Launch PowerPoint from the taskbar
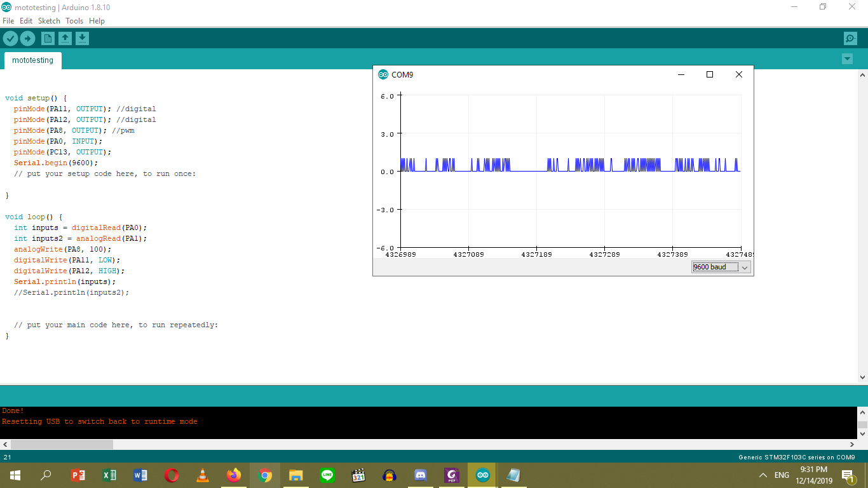Image resolution: width=868 pixels, height=488 pixels. (x=78, y=475)
